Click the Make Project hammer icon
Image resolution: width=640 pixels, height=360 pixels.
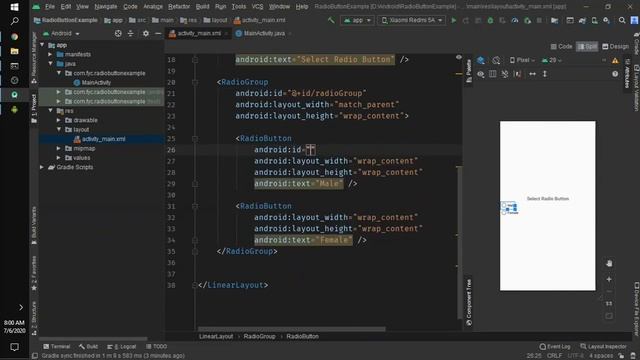[x=331, y=20]
